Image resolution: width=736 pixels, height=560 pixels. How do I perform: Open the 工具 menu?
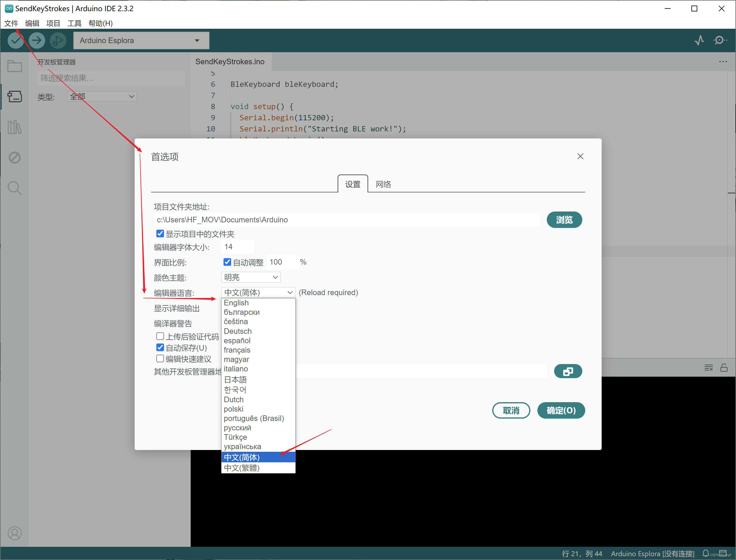coord(74,23)
